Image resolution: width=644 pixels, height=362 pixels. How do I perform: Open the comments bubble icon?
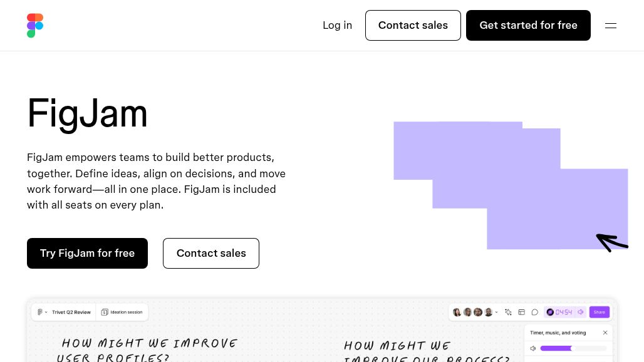point(535,312)
